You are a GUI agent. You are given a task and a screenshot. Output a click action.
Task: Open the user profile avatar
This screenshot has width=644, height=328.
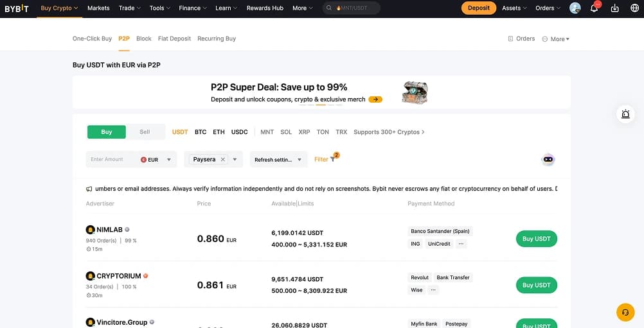(x=575, y=8)
